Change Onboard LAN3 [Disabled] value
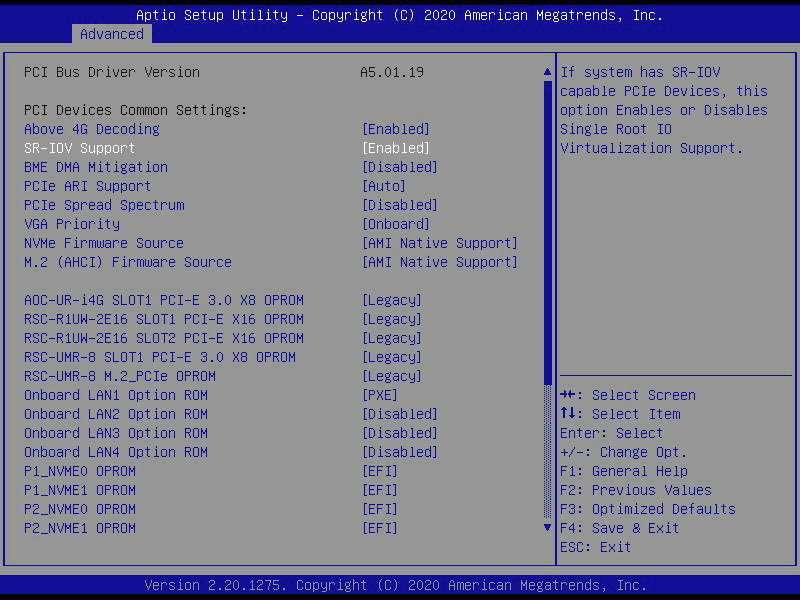 point(400,433)
